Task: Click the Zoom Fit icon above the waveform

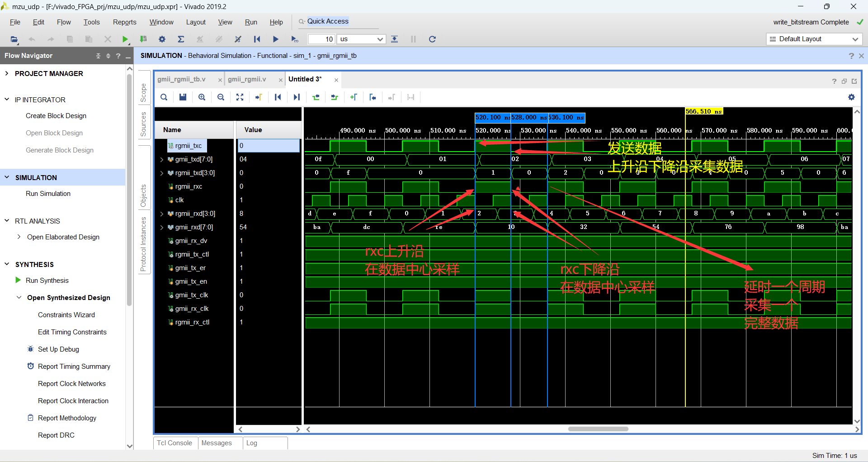Action: tap(240, 97)
